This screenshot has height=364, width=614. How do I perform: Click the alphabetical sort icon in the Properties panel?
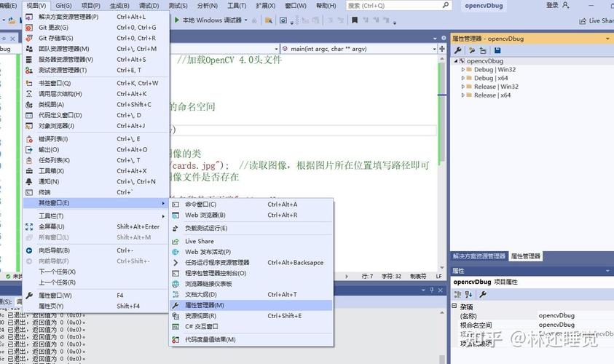click(468, 294)
